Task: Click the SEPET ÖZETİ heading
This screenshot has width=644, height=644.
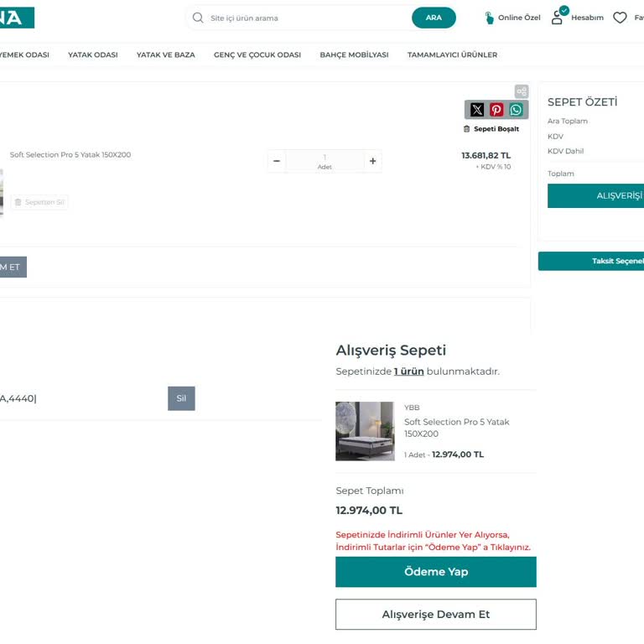Action: [x=582, y=101]
